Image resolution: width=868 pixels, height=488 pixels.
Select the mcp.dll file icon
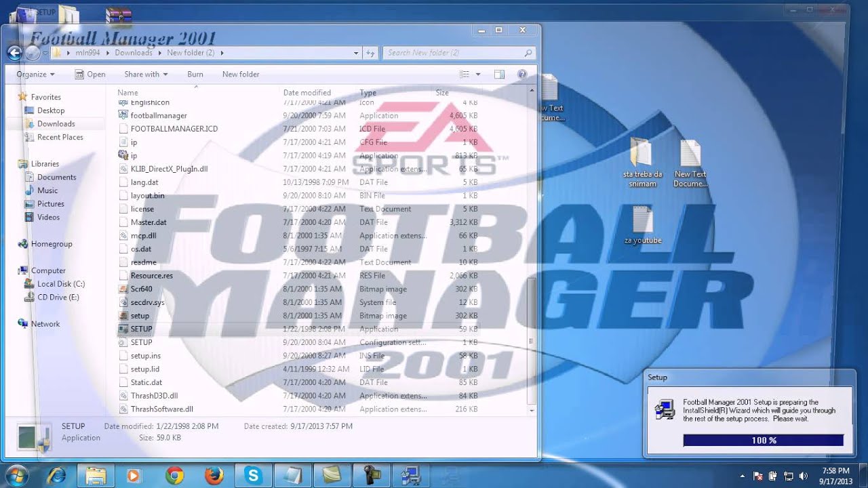click(x=123, y=236)
